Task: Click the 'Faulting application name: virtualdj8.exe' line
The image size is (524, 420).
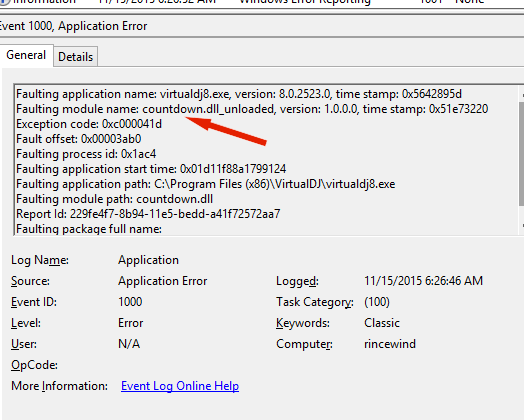Action: click(x=239, y=94)
